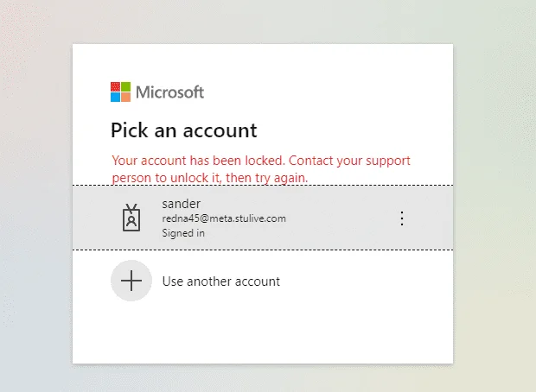This screenshot has height=392, width=536.
Task: Click the "Signed in" status text
Action: click(183, 233)
